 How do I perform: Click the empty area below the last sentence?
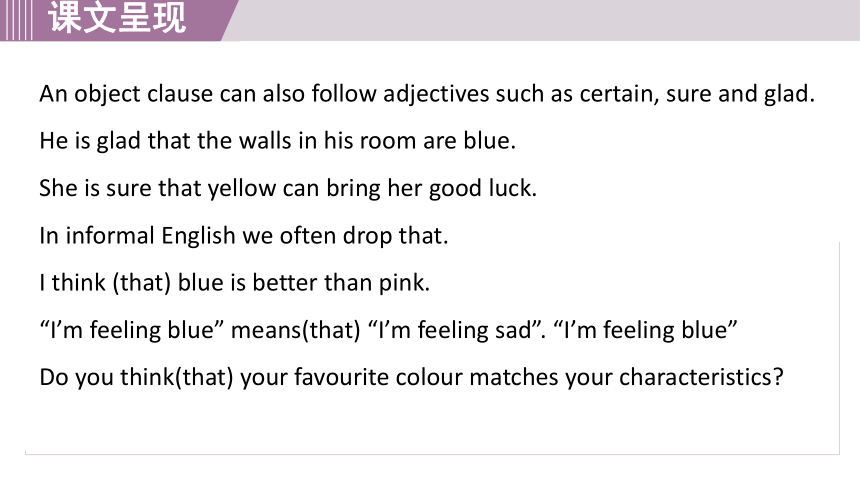[x=432, y=423]
